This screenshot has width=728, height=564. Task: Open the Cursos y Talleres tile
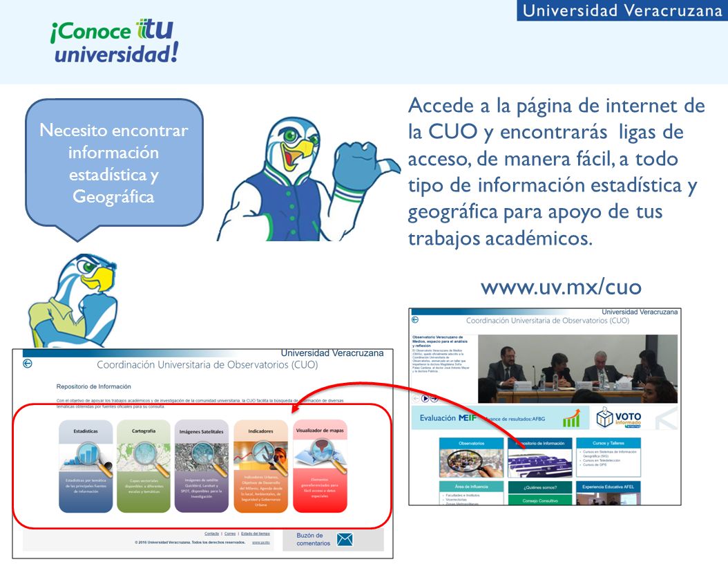pyautogui.click(x=609, y=457)
